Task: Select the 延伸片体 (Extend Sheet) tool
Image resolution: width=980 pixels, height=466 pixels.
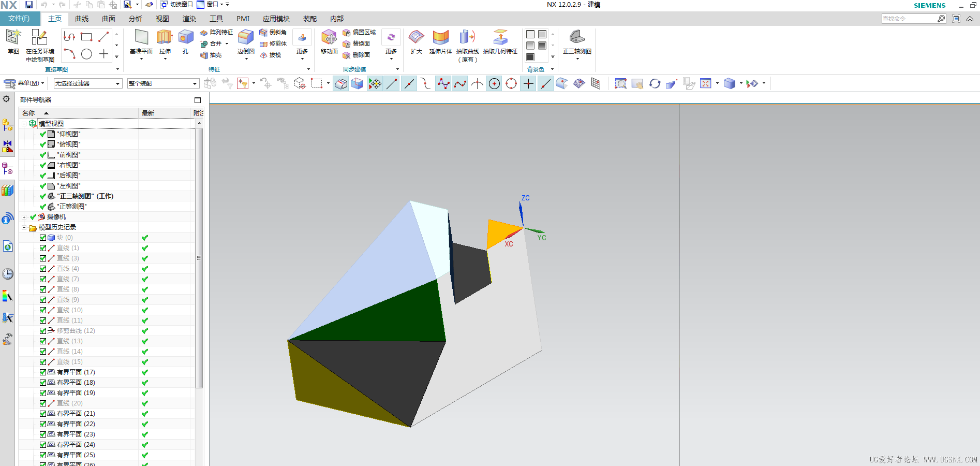Action: click(440, 37)
